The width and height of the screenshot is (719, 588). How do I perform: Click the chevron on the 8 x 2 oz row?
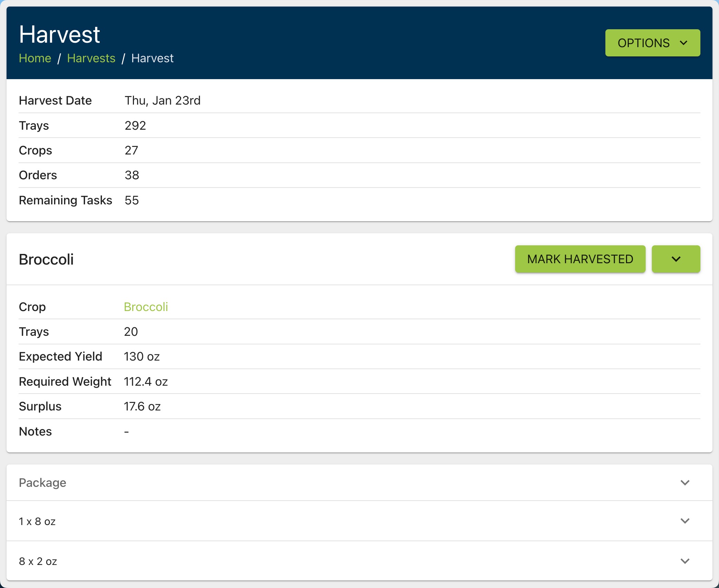(x=685, y=561)
